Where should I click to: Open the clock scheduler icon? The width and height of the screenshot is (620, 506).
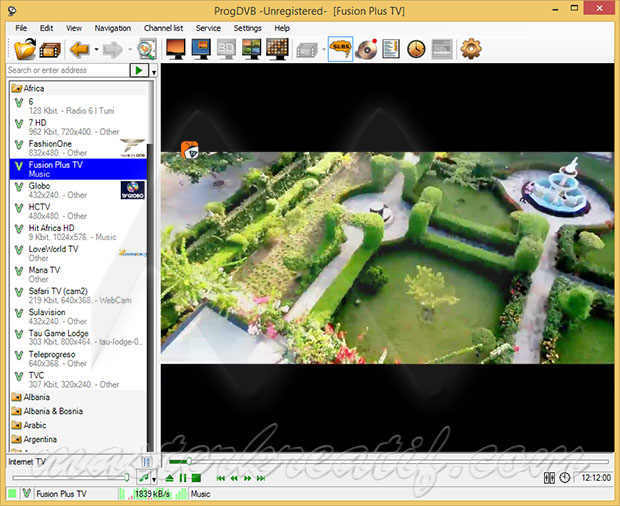[416, 49]
